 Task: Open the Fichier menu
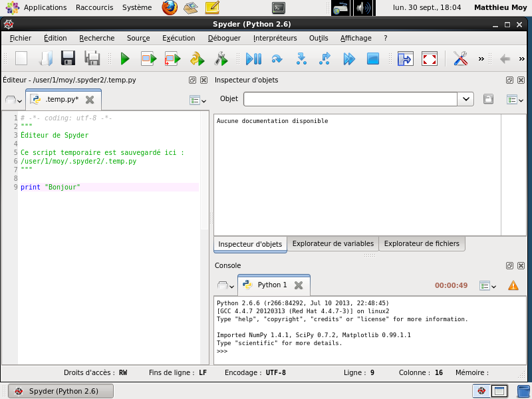(x=21, y=38)
